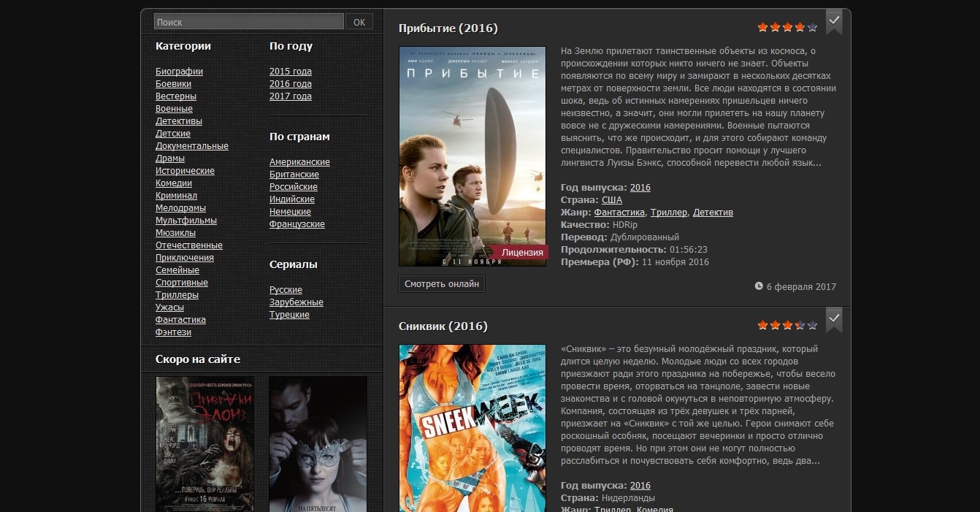Click the Триллер genre link under Прибытие
The image size is (980, 512).
pos(670,212)
